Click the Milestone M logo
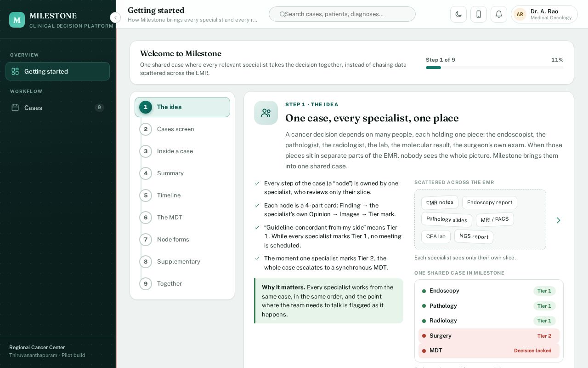Screen dimensions: 588x368 tap(17, 20)
